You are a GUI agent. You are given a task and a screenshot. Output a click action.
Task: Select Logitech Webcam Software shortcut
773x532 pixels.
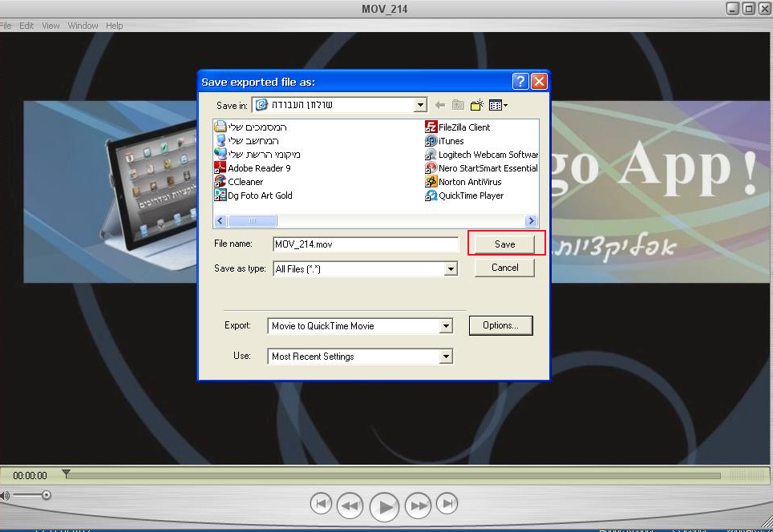coord(482,155)
